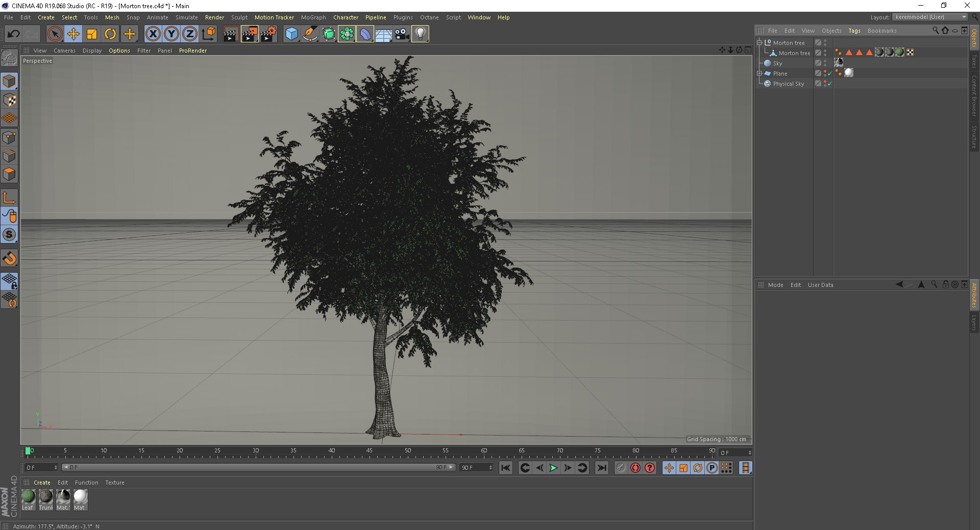Image resolution: width=980 pixels, height=530 pixels.
Task: Select the Trunk material swatch
Action: (45, 500)
